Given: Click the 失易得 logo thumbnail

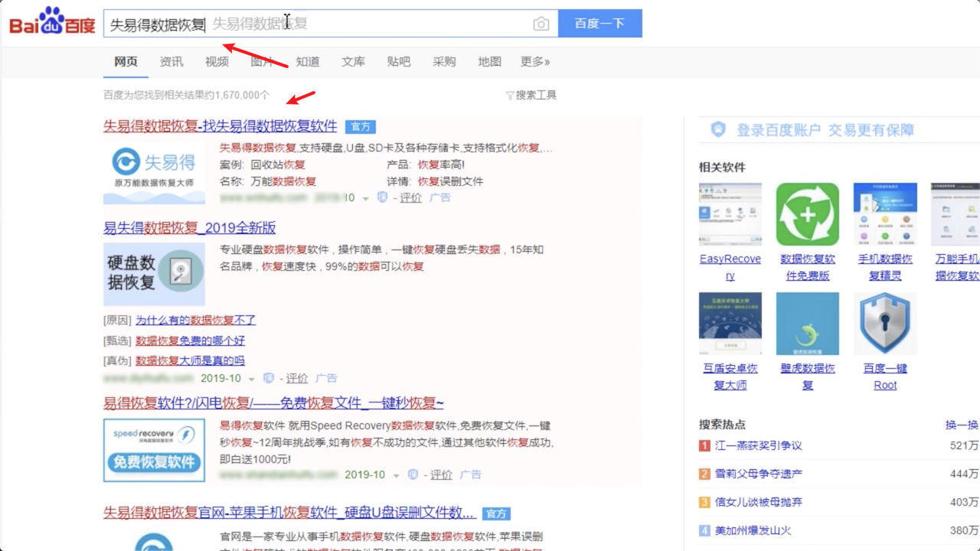Looking at the screenshot, I should coord(154,173).
